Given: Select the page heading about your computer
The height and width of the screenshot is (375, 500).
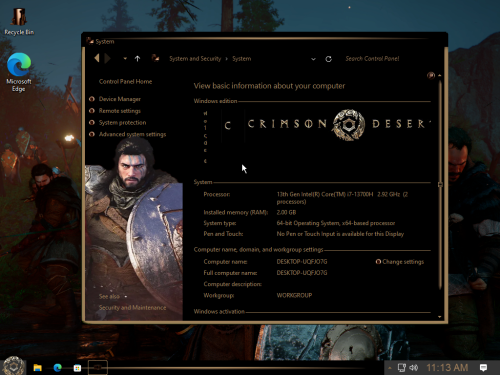Looking at the screenshot, I should click(x=269, y=86).
